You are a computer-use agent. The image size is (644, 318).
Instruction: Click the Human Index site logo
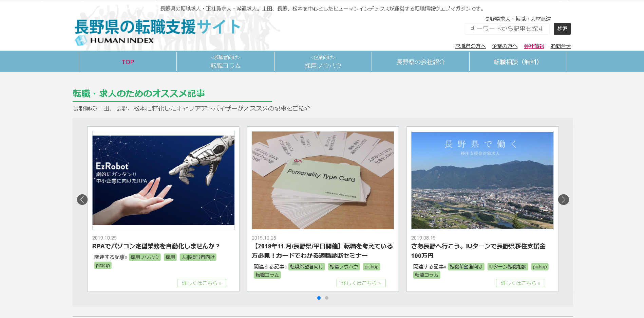click(157, 32)
